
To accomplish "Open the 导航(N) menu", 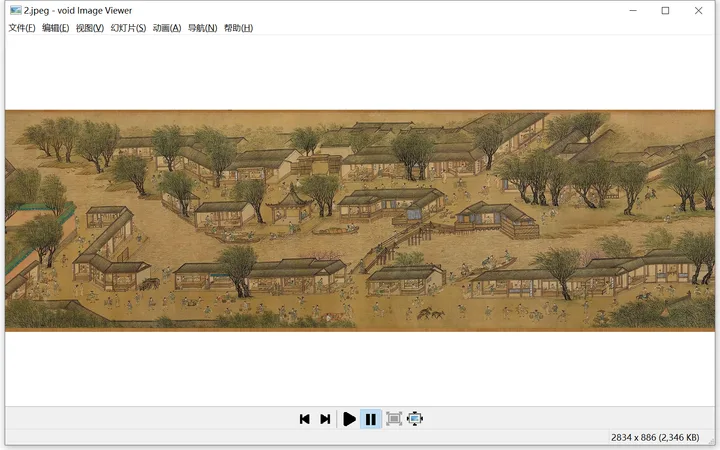I will (x=202, y=28).
